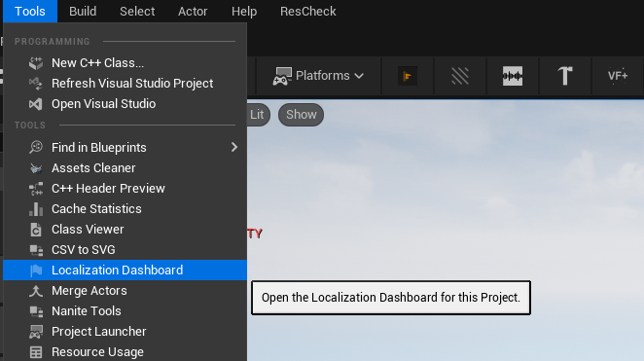Click the audio waveform toolbar icon
Image resolution: width=644 pixels, height=361 pixels.
[513, 76]
